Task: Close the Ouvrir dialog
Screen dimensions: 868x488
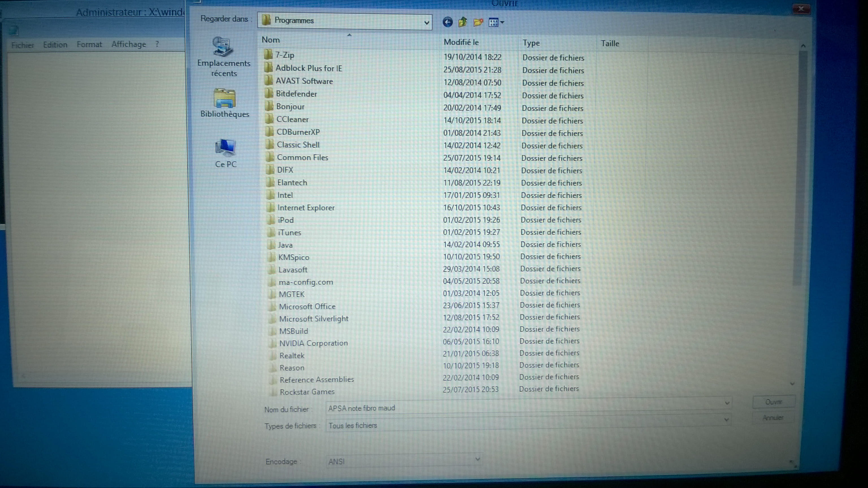Action: click(x=801, y=9)
